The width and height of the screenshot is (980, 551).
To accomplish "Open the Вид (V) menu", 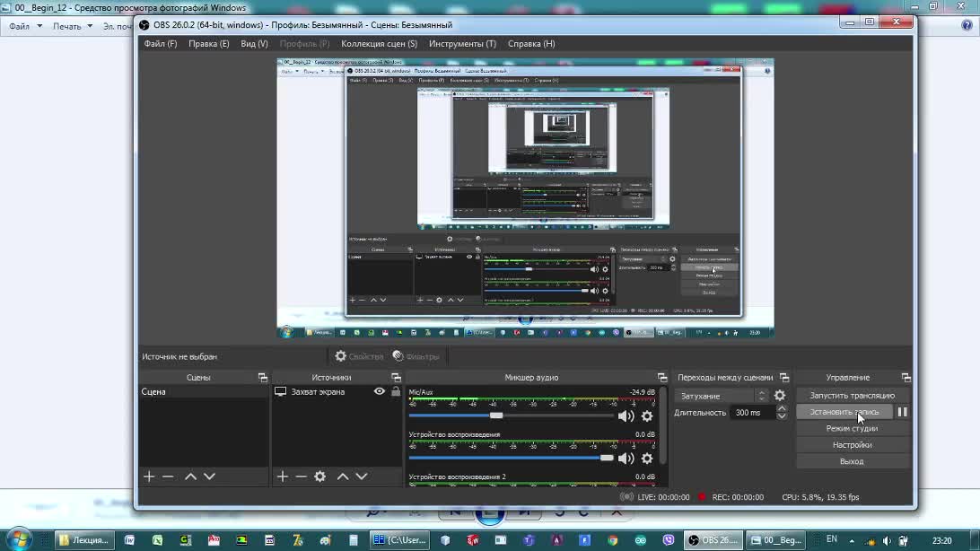I will (254, 44).
